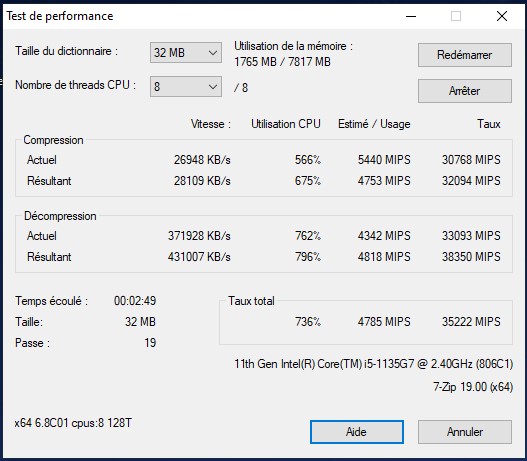Minimize the performance test window
This screenshot has height=461, width=527.
tap(411, 16)
